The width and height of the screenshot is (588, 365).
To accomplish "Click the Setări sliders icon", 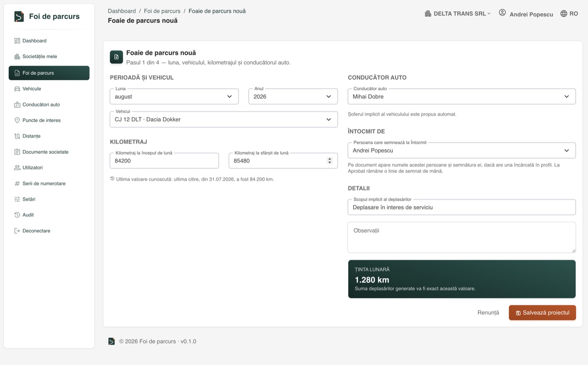I will (x=17, y=199).
